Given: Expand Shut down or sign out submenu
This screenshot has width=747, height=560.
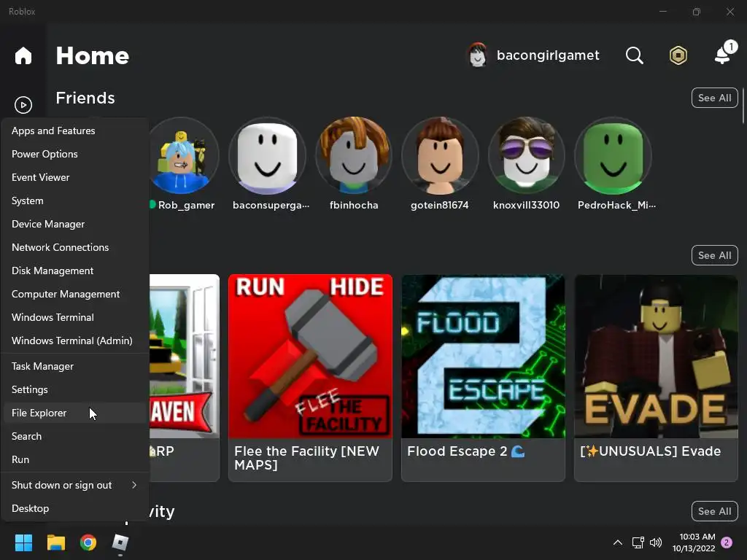Looking at the screenshot, I should (75, 485).
